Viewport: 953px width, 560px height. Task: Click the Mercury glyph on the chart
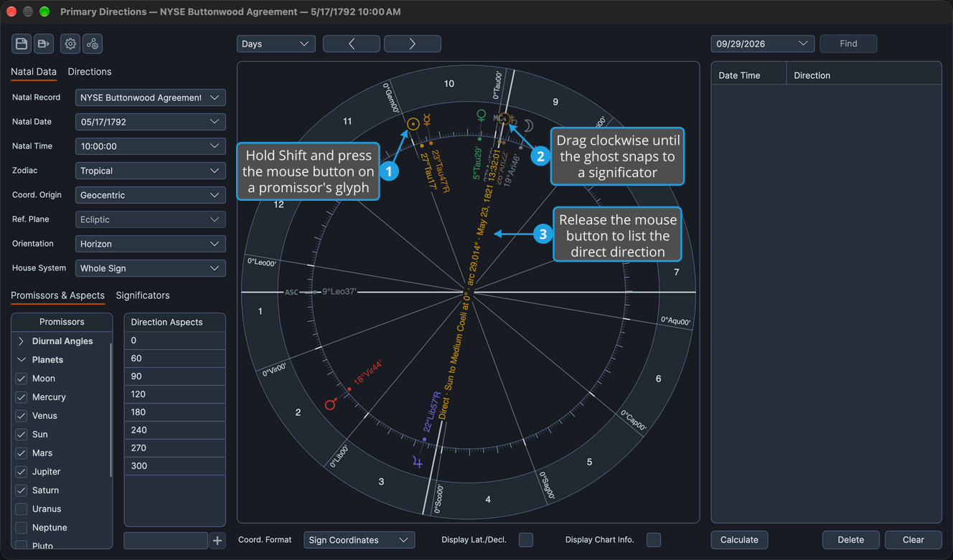coord(426,120)
